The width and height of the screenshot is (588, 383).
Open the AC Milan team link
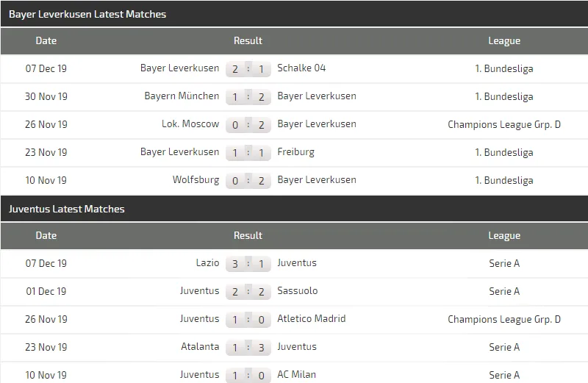click(x=297, y=374)
